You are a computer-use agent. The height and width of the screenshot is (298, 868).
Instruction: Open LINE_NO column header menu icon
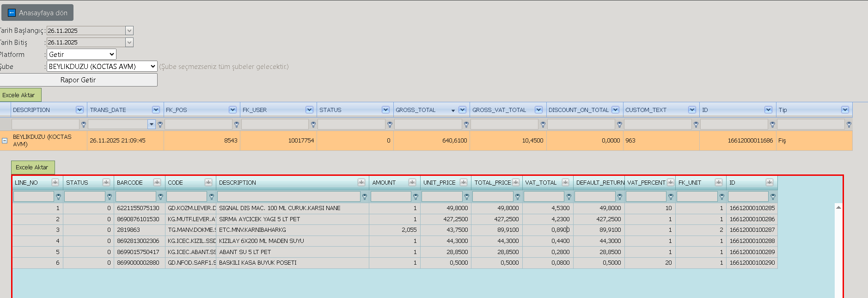55,182
